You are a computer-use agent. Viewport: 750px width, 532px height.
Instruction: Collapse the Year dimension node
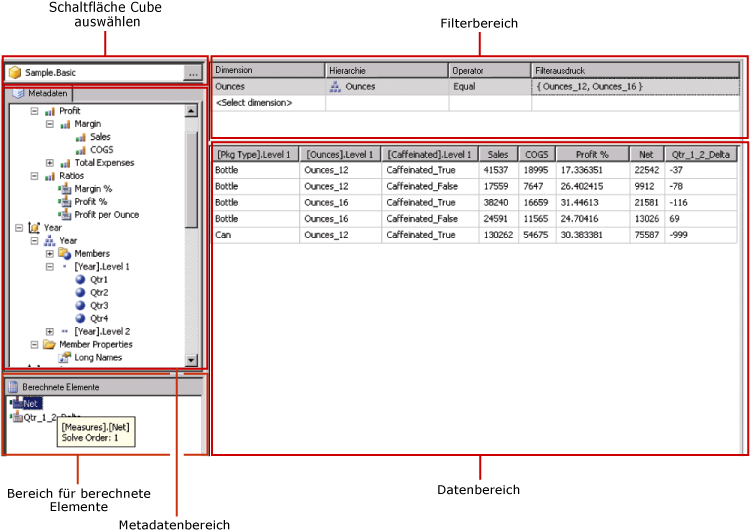[19, 228]
